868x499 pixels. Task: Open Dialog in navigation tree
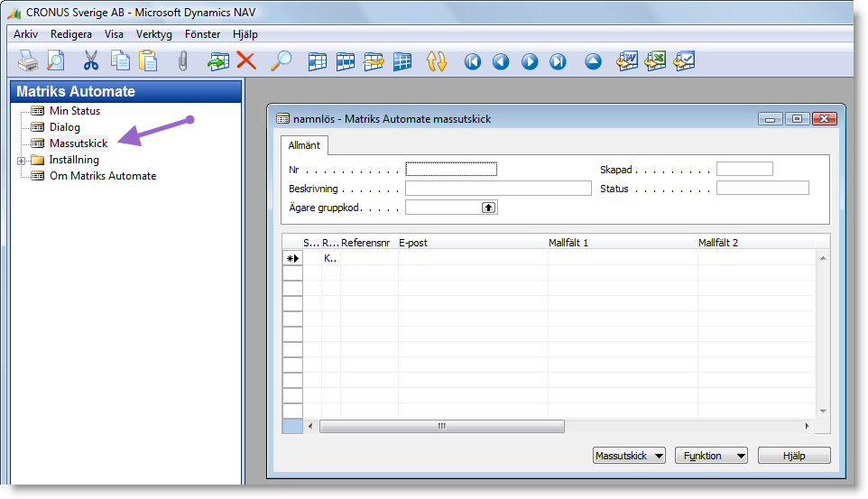click(x=65, y=127)
